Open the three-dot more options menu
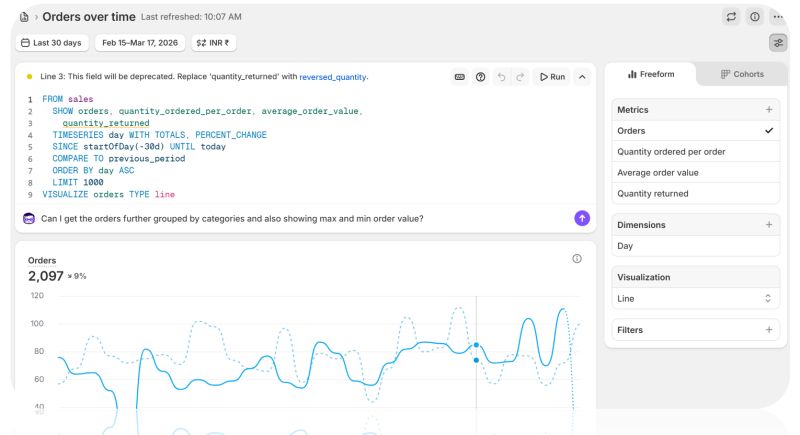This screenshot has height=435, width=800. pyautogui.click(x=778, y=17)
